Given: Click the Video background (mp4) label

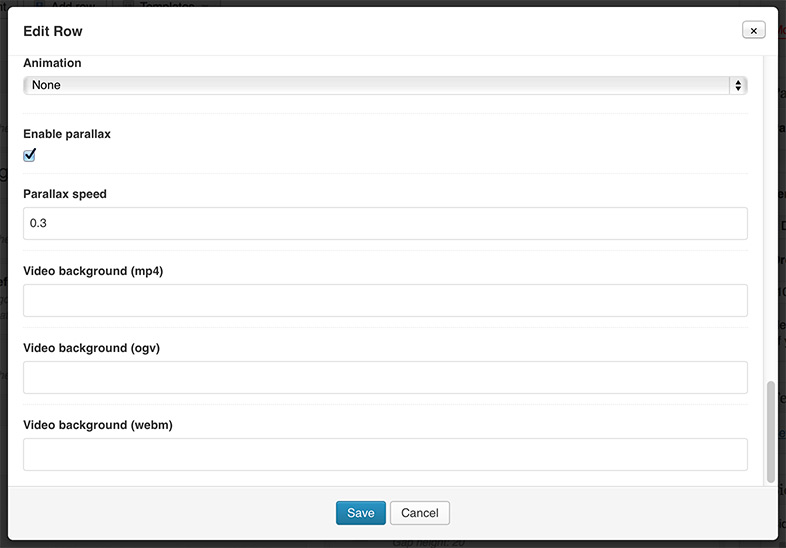Looking at the screenshot, I should 93,271.
